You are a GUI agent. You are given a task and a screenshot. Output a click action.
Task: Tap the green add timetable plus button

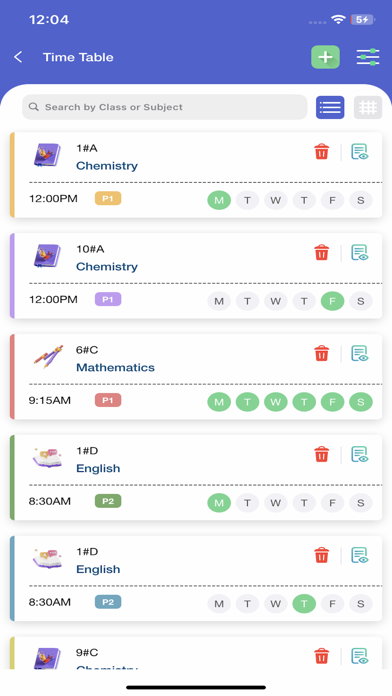tap(325, 57)
